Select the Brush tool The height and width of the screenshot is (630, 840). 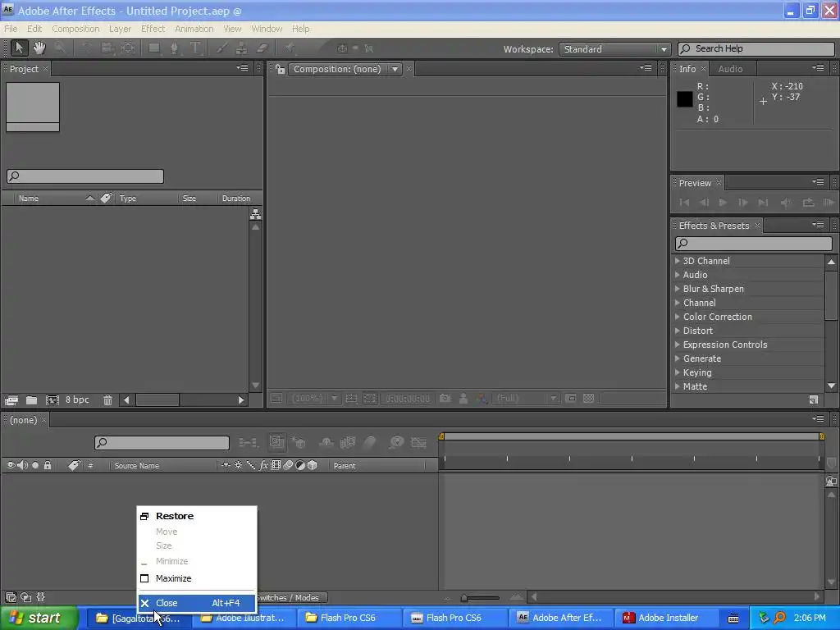pos(221,48)
